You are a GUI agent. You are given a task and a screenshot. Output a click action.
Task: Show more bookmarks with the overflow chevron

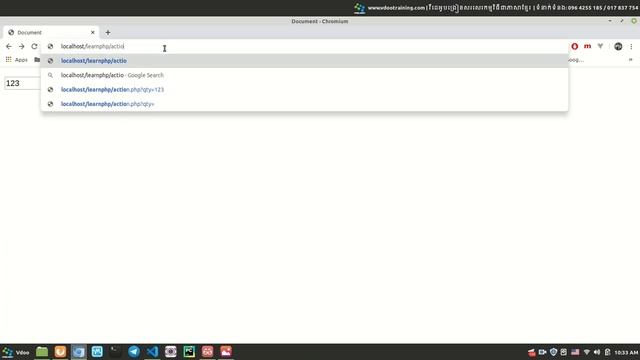coord(631,60)
